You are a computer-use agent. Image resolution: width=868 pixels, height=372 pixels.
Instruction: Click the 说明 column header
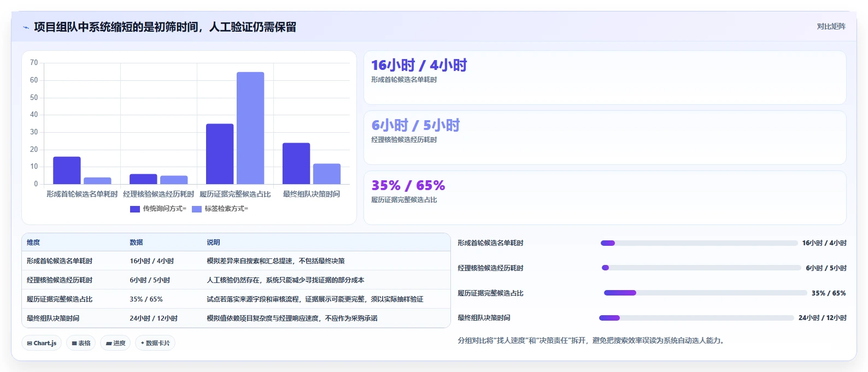pos(213,243)
